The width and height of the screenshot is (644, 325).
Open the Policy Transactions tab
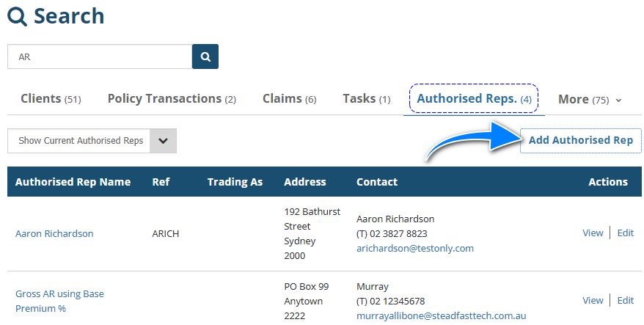click(172, 99)
